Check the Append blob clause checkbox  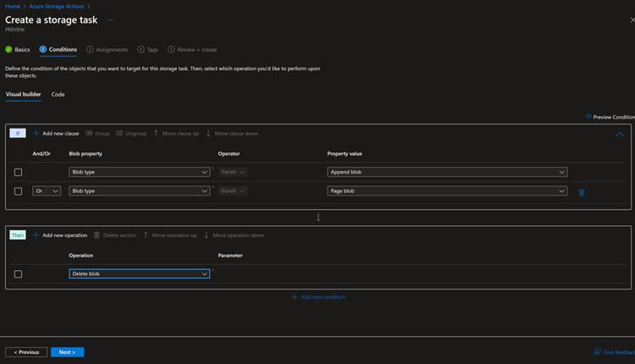tap(18, 172)
